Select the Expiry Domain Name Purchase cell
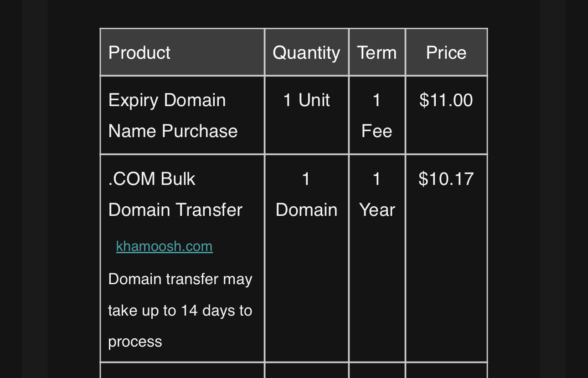Image resolution: width=588 pixels, height=378 pixels. point(182,115)
